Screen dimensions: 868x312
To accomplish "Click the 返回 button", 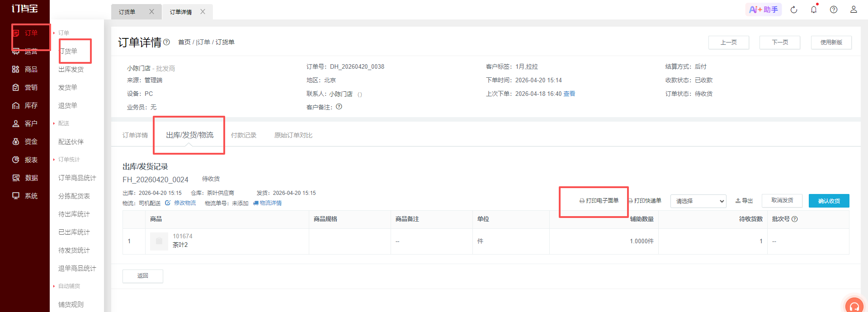I will click(143, 276).
